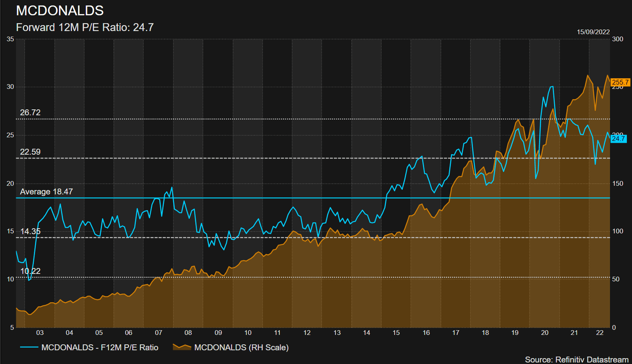
Task: Click x-axis year label 12
Action: [307, 333]
